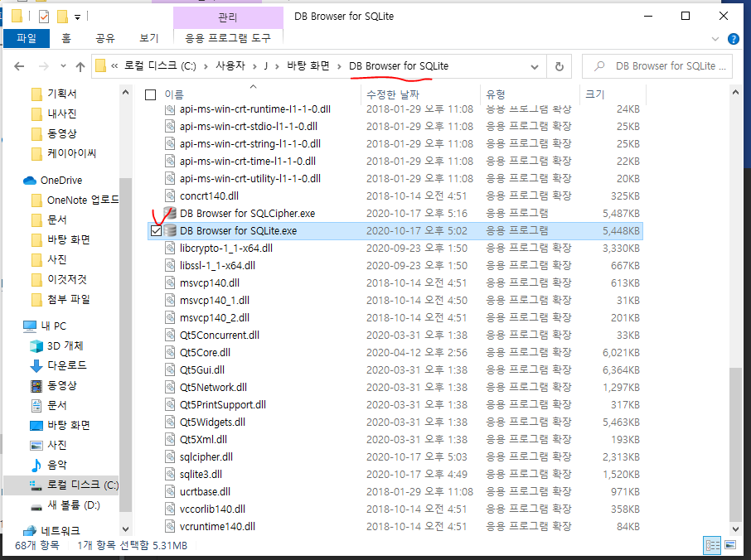This screenshot has height=560, width=751.
Task: Click the 문서 document icon under 내 PC
Action: [36, 406]
